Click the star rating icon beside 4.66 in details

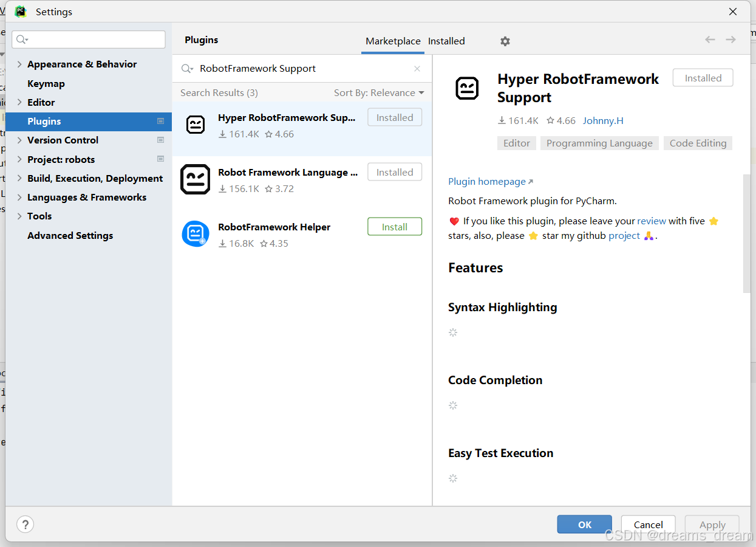click(x=550, y=121)
